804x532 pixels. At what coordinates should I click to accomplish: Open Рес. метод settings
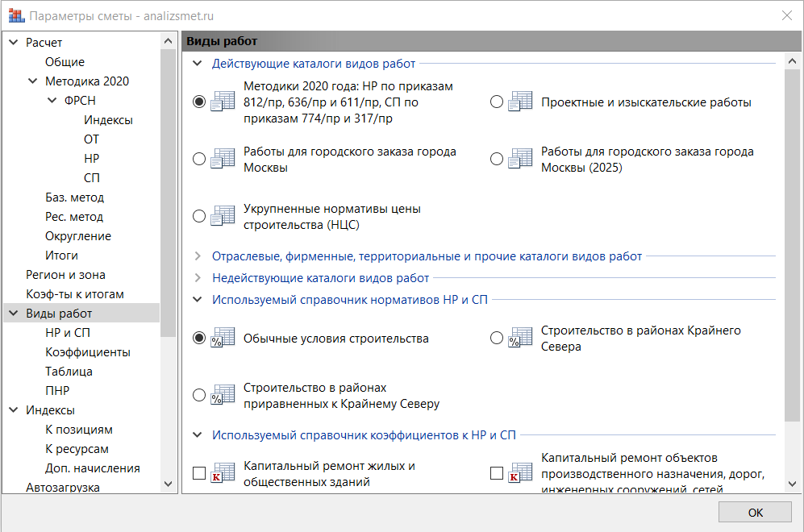tap(74, 217)
